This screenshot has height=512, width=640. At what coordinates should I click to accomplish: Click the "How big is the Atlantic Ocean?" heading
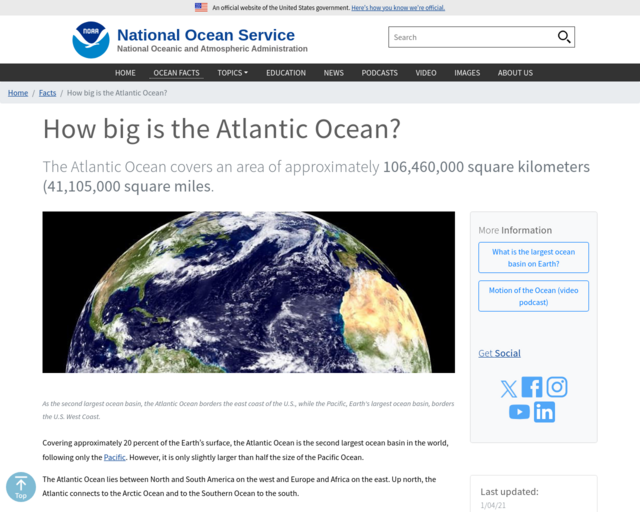point(222,129)
